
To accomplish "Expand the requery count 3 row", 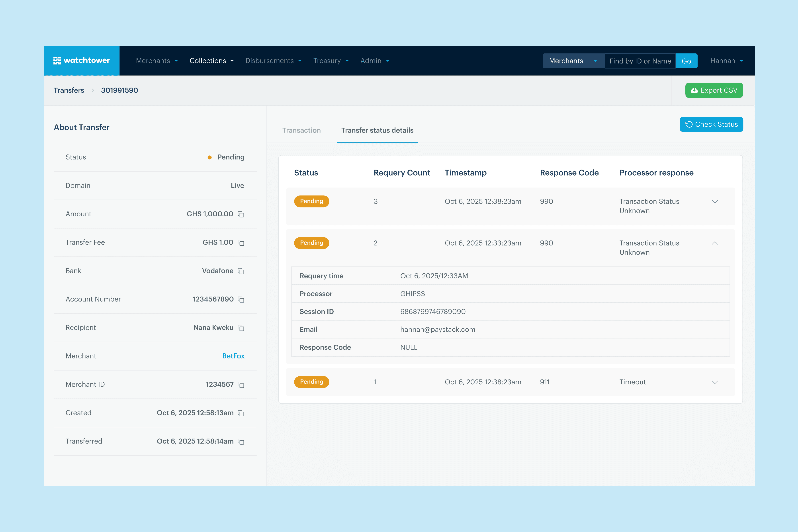I will (x=714, y=201).
